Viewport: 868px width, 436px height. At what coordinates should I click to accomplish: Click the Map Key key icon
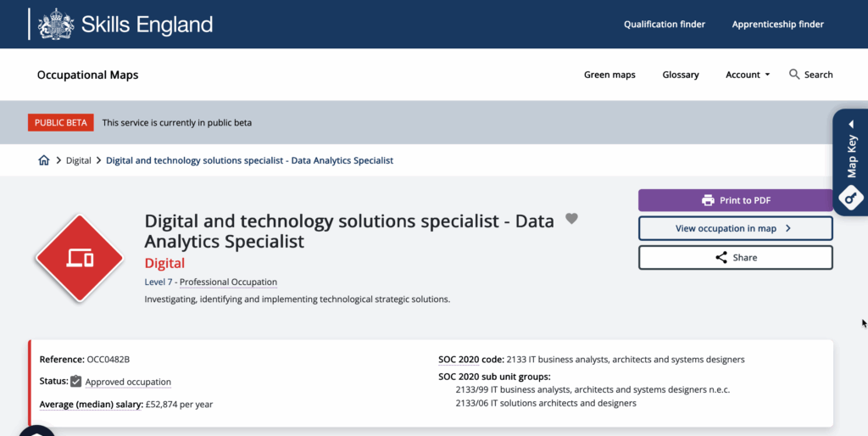pos(851,197)
